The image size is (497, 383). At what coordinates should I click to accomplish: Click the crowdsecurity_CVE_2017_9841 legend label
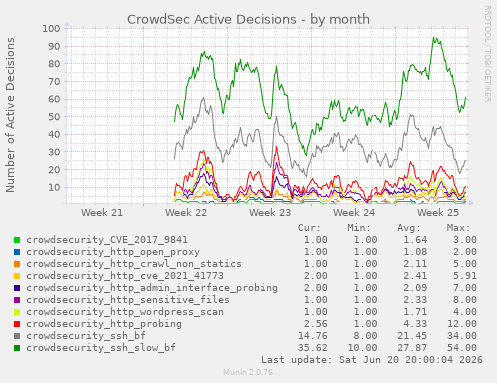pyautogui.click(x=107, y=240)
